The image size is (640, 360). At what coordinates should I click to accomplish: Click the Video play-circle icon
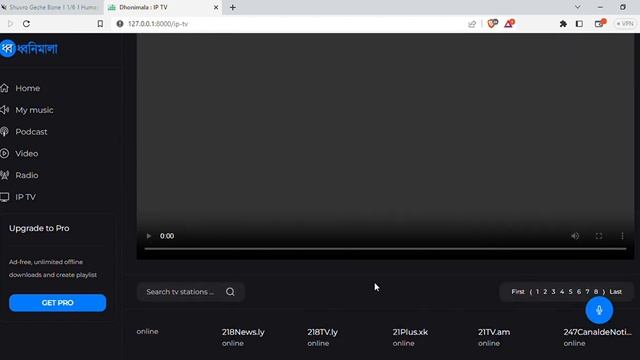4,153
